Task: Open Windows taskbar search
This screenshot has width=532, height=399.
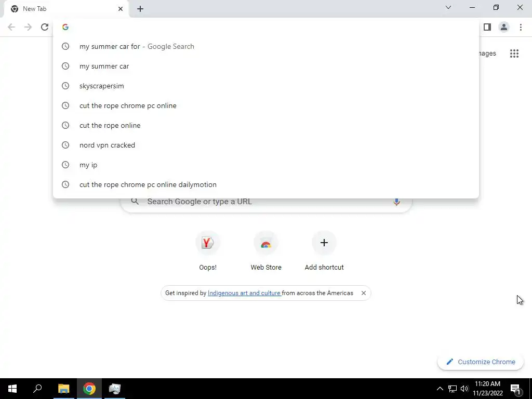Action: click(37, 389)
